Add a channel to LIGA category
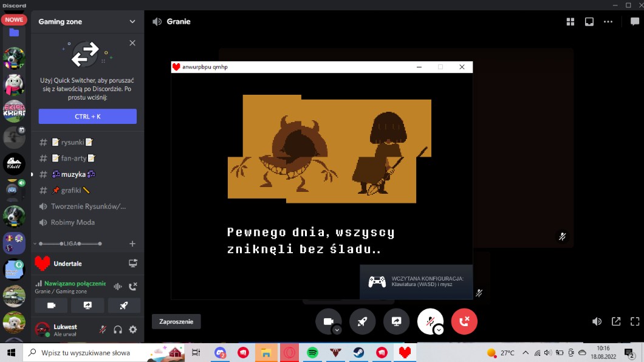The width and height of the screenshot is (644, 362). (132, 244)
